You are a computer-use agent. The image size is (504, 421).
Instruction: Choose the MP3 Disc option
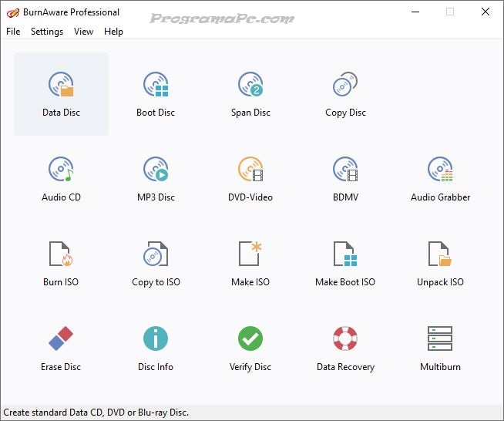(156, 170)
